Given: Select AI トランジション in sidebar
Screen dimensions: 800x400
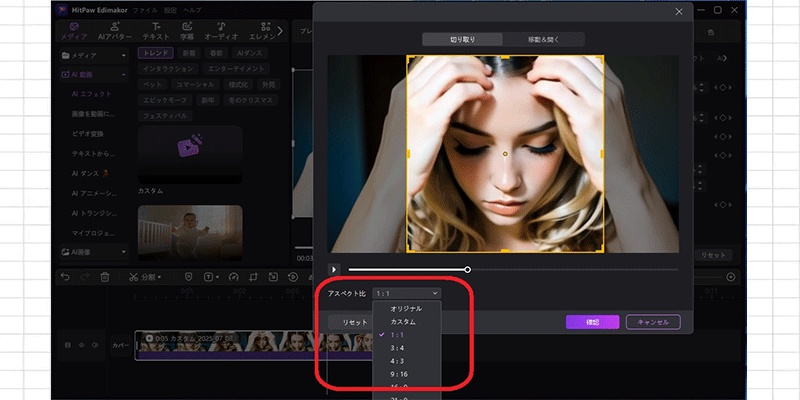Looking at the screenshot, I should pyautogui.click(x=94, y=213).
